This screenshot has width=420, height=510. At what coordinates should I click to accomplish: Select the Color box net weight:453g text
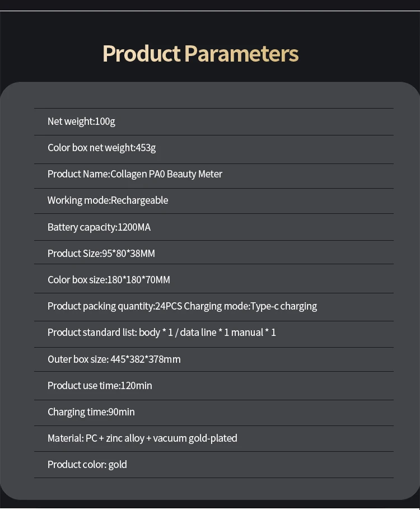coord(101,148)
